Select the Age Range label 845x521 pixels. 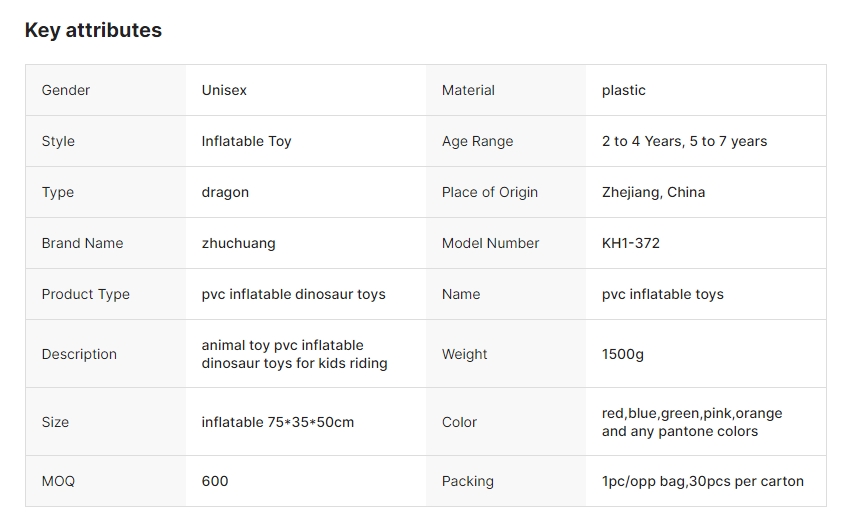(x=477, y=141)
